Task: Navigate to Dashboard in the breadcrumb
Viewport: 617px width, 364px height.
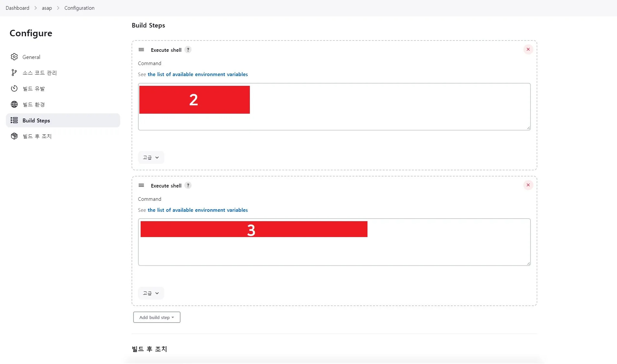Action: [17, 8]
